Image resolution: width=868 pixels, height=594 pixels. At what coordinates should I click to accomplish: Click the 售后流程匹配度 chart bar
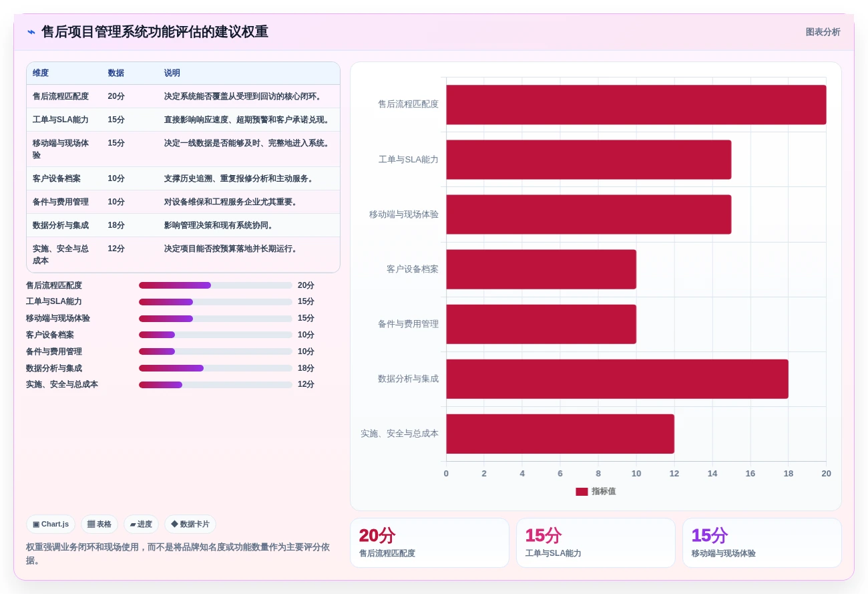pyautogui.click(x=636, y=105)
